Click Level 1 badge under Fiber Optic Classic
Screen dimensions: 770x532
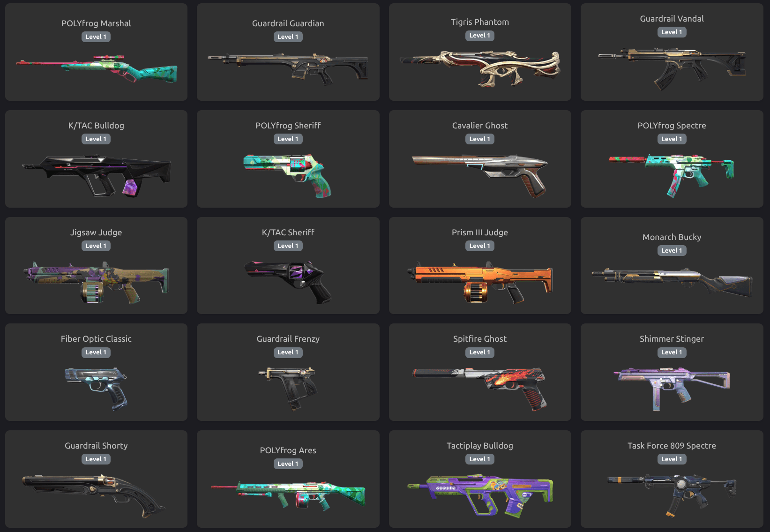96,352
